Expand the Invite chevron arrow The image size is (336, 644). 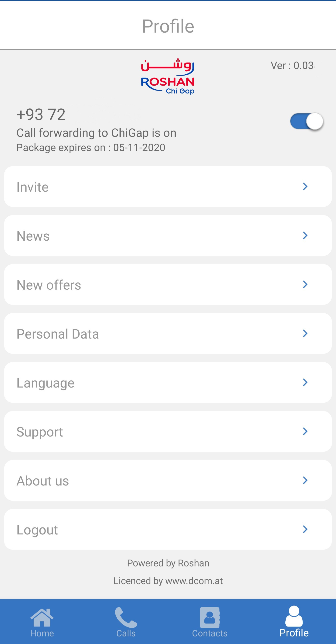305,187
